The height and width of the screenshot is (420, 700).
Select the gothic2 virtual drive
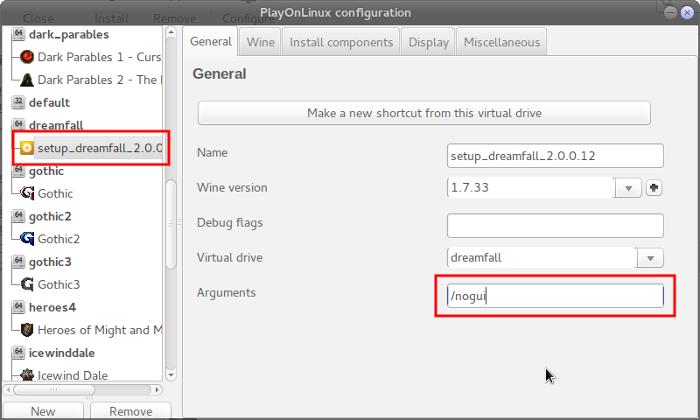50,217
